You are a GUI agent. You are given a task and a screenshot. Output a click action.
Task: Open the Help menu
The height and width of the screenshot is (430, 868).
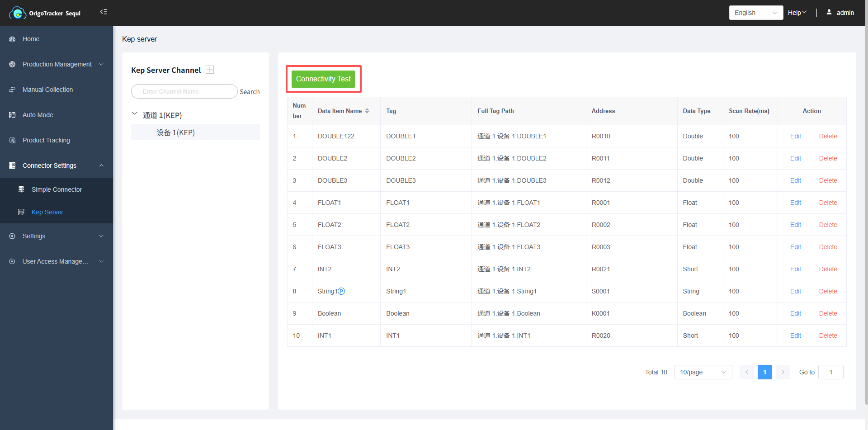coord(797,13)
